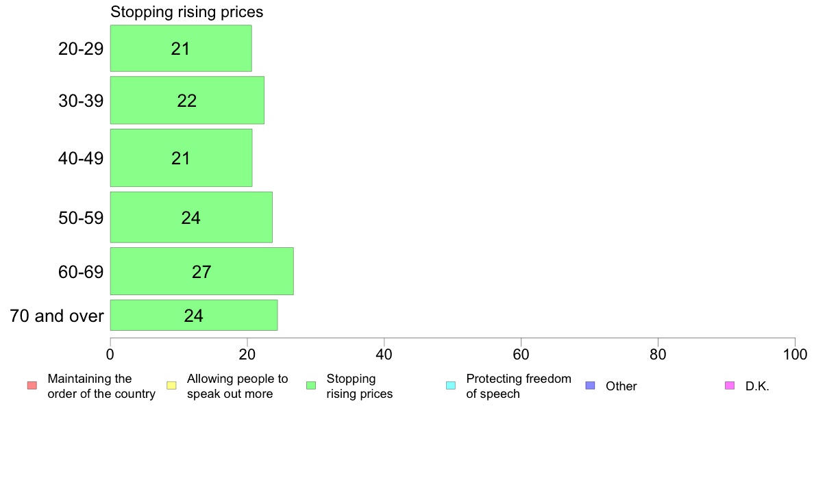Image resolution: width=814 pixels, height=504 pixels.
Task: Click the Protecting freedom of speech legend text
Action: pyautogui.click(x=519, y=386)
